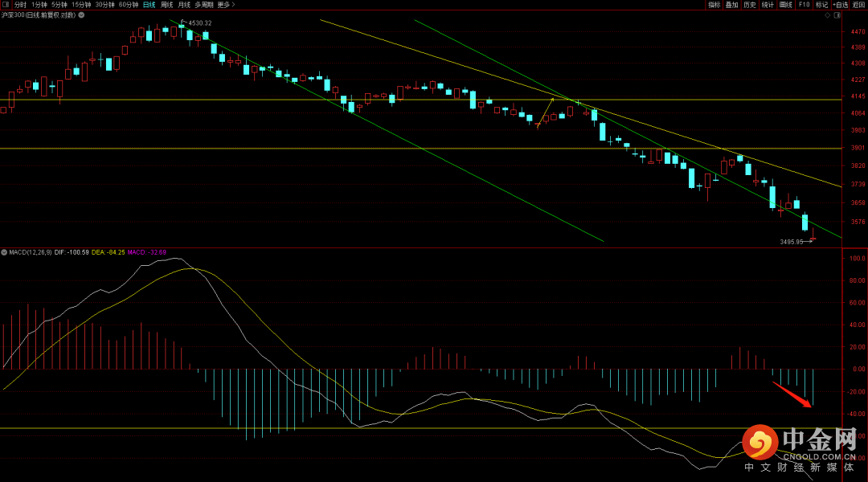Toggle the side panel icon near price axis
868x482 pixels.
(x=837, y=15)
